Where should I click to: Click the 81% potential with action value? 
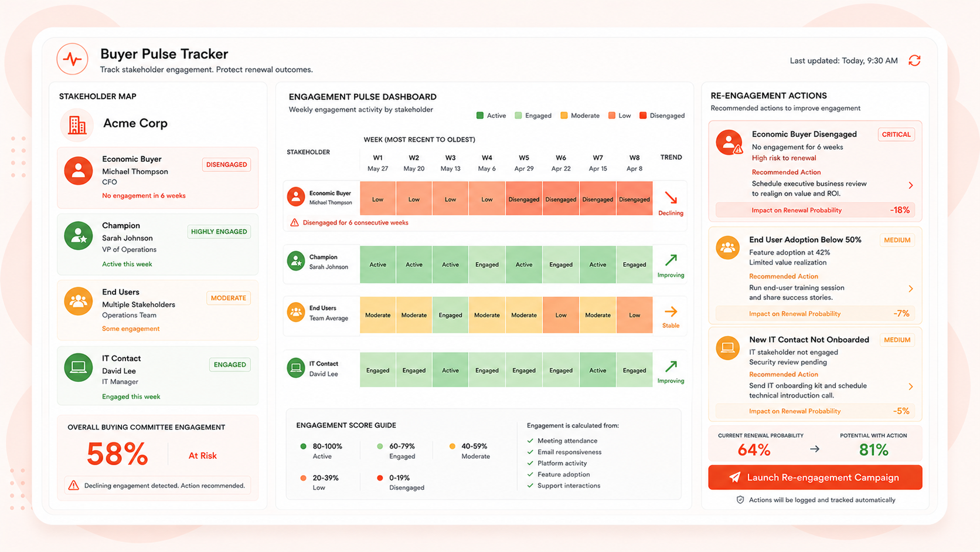(x=873, y=450)
